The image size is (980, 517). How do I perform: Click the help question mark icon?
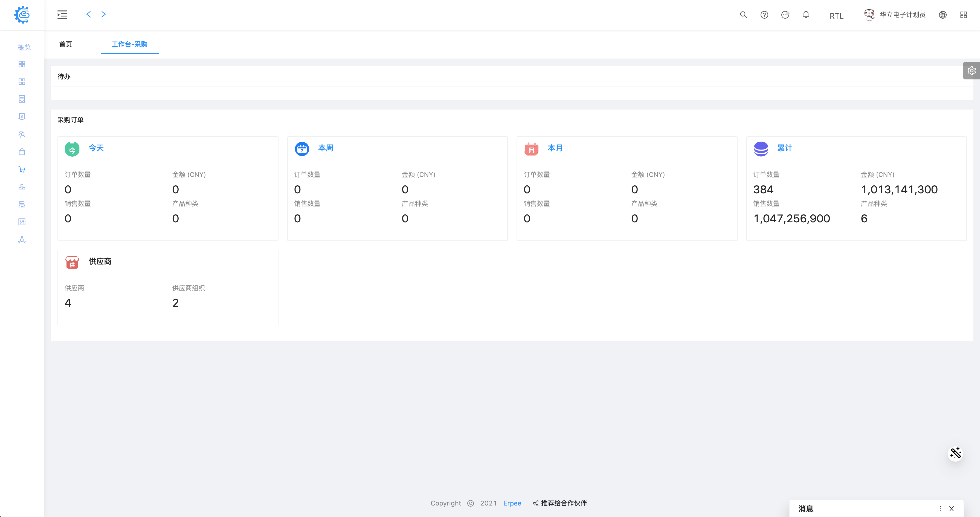pyautogui.click(x=764, y=15)
